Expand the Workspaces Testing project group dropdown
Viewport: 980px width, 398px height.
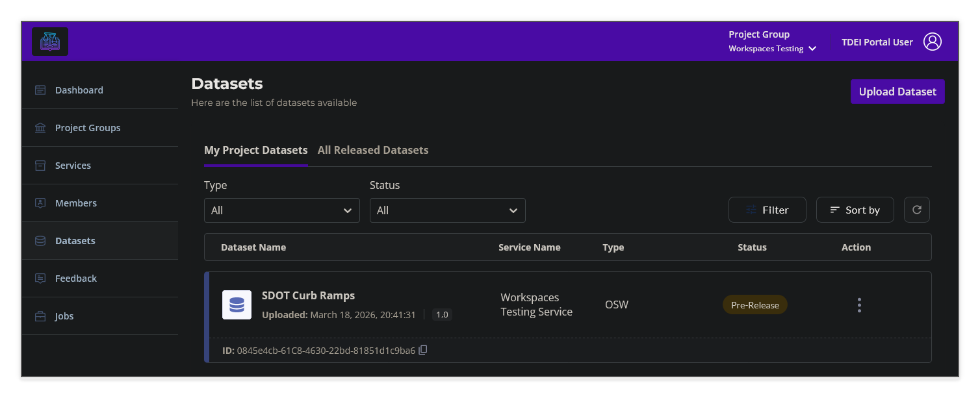(812, 48)
